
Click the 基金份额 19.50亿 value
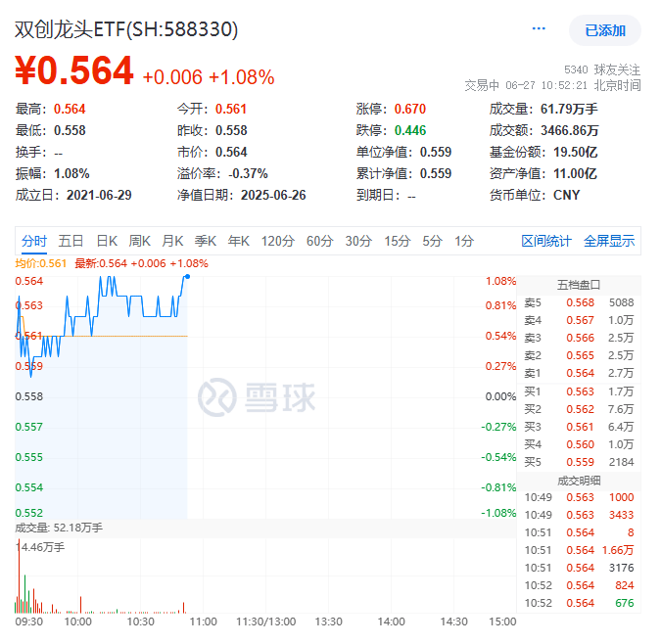[x=576, y=152]
